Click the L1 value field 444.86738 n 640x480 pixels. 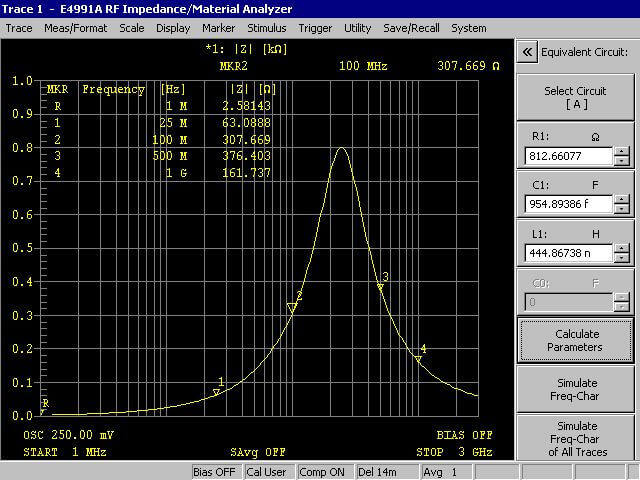tap(569, 253)
